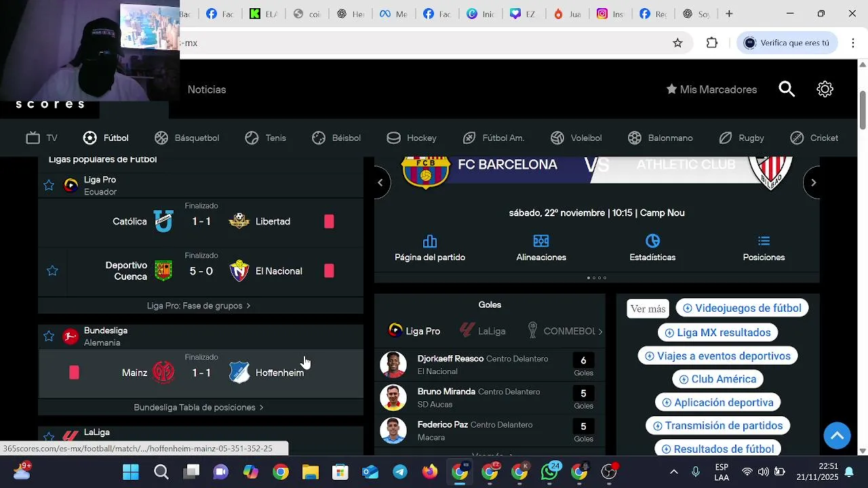Open Telegram from the taskbar
The width and height of the screenshot is (868, 488).
400,472
